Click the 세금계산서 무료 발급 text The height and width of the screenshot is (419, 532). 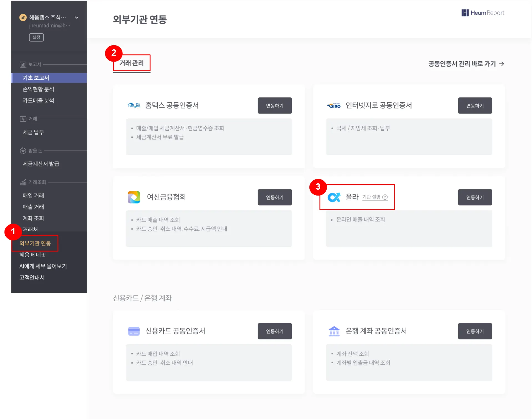click(x=160, y=137)
